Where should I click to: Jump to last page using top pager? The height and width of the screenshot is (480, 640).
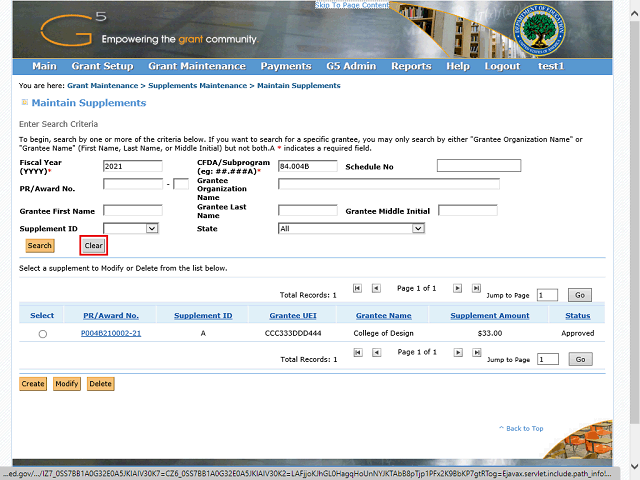476,288
